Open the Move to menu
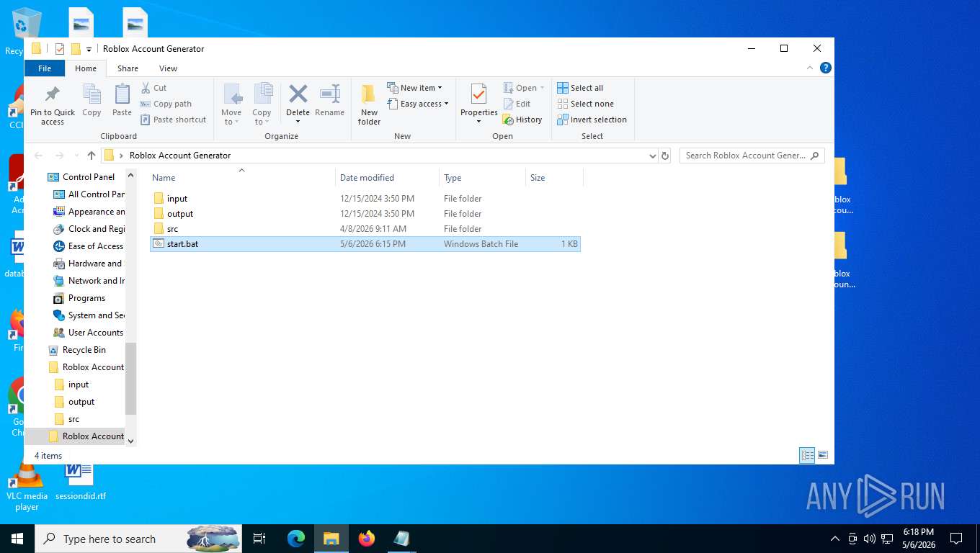This screenshot has width=980, height=553. (x=231, y=105)
